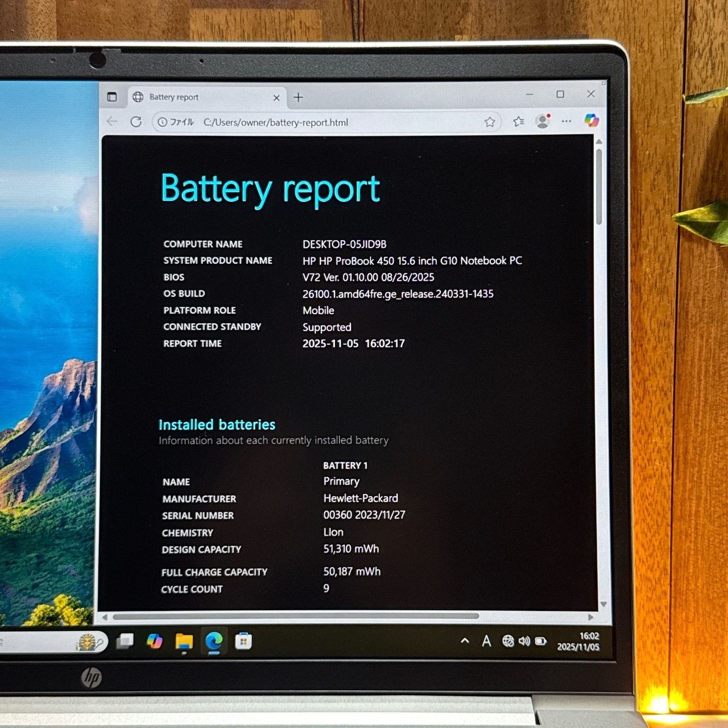
Task: Click the file page info icon in address bar
Action: (163, 122)
